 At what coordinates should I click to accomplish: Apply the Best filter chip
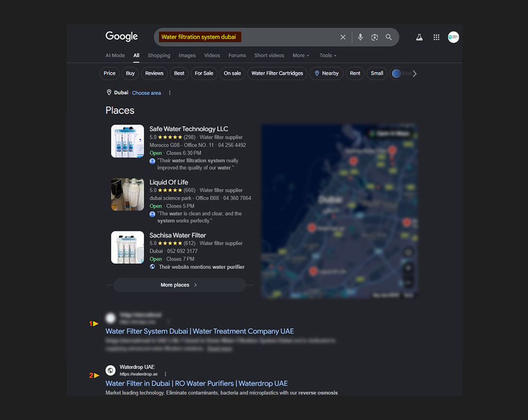click(179, 73)
